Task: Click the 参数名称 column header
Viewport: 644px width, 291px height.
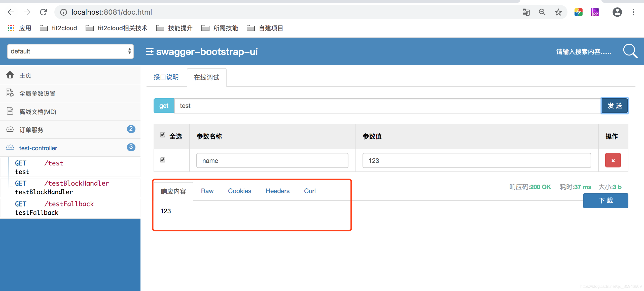Action: tap(209, 136)
